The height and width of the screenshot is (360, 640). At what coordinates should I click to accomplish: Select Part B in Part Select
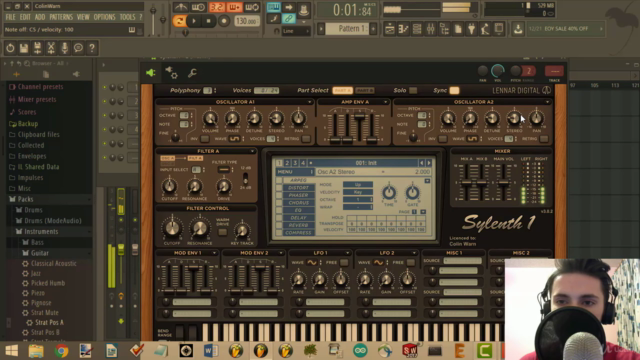364,90
